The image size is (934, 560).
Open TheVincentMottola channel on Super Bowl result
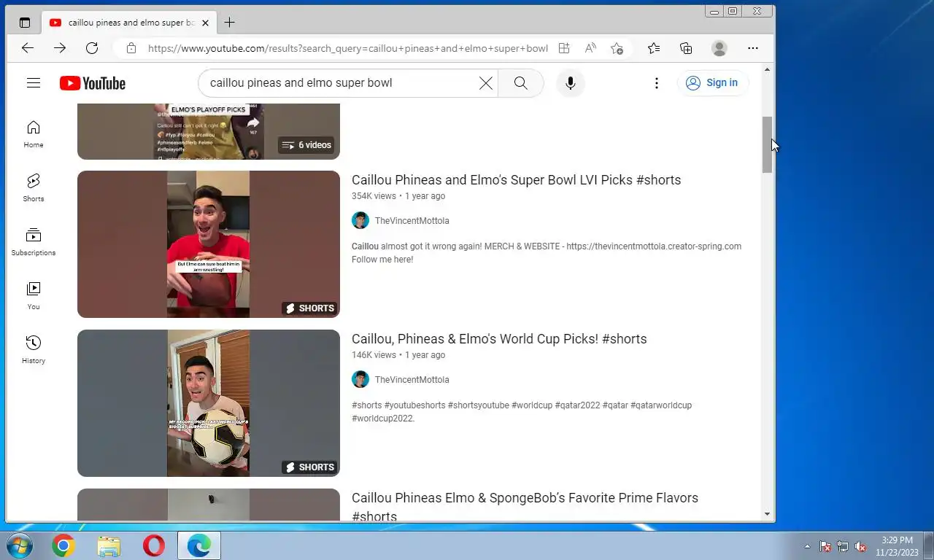point(412,221)
